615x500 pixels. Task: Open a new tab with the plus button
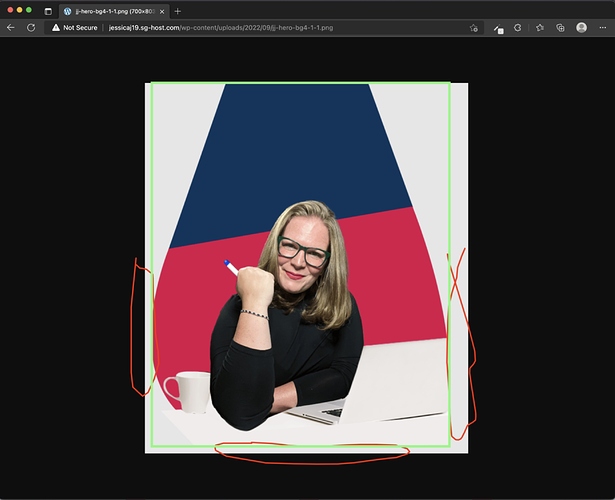point(178,10)
